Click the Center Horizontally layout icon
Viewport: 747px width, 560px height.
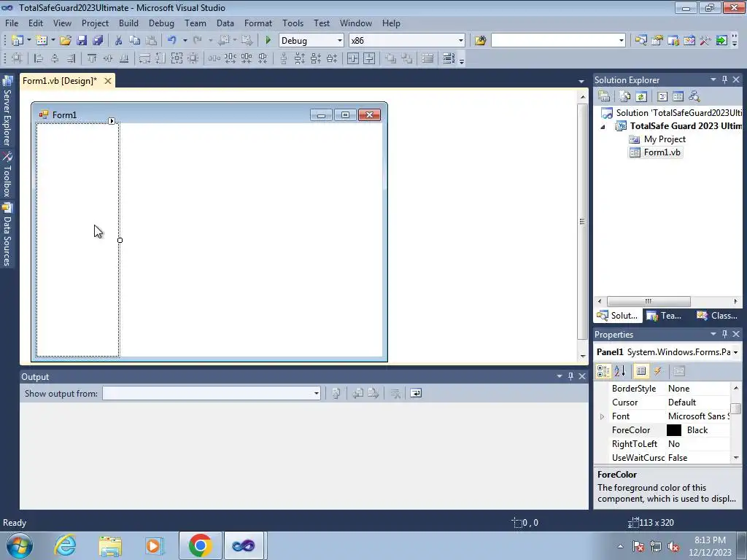coord(353,58)
